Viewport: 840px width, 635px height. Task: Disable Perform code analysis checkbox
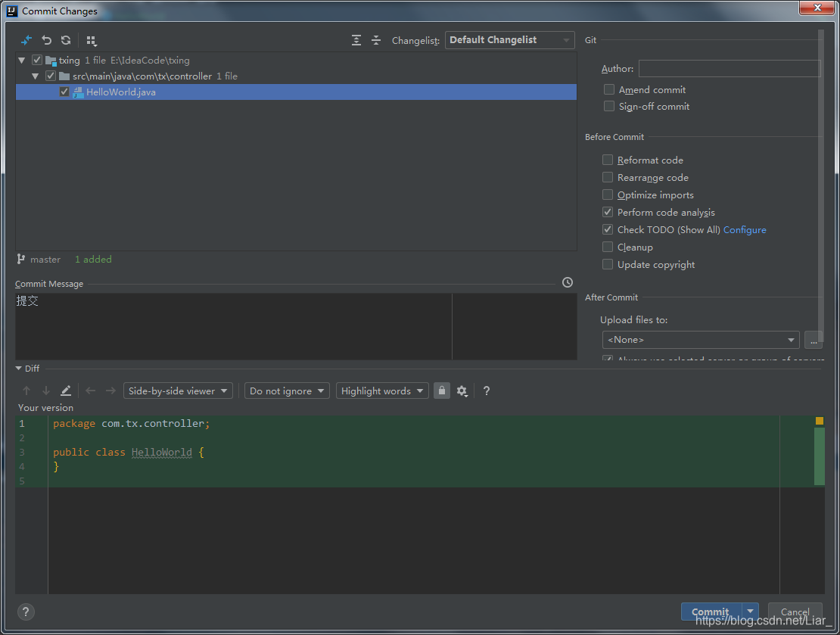(x=608, y=212)
